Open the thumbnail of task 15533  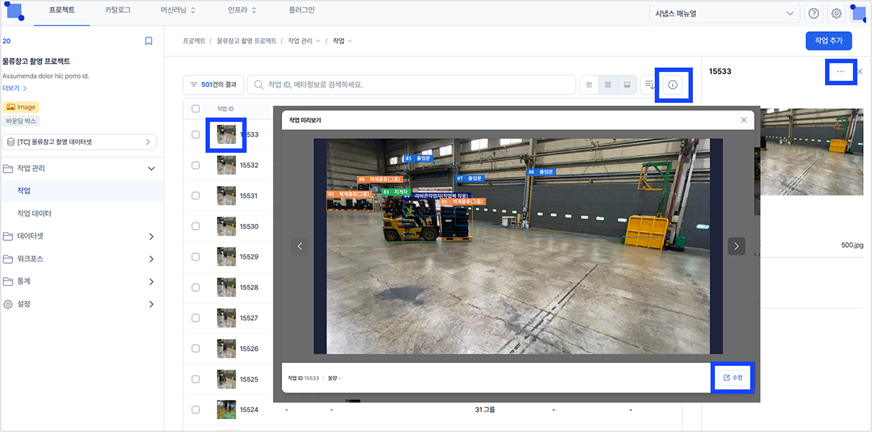pyautogui.click(x=226, y=135)
